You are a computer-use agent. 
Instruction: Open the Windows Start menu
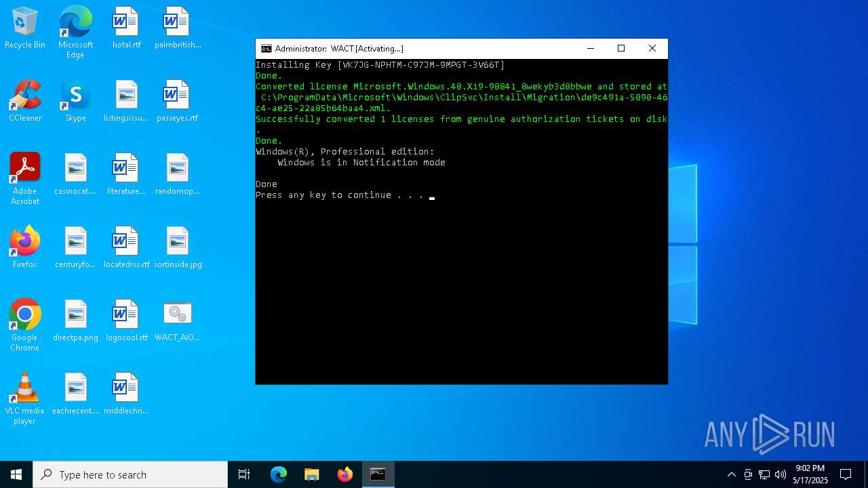(16, 474)
